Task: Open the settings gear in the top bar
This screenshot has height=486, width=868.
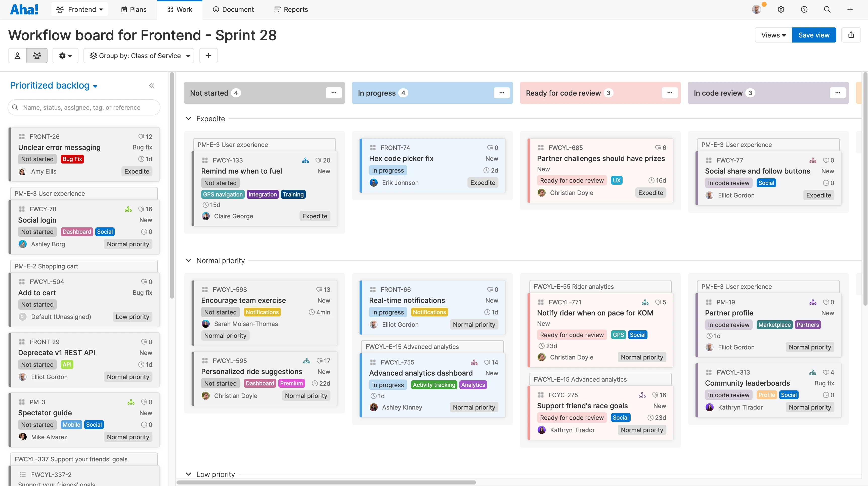Action: click(781, 9)
